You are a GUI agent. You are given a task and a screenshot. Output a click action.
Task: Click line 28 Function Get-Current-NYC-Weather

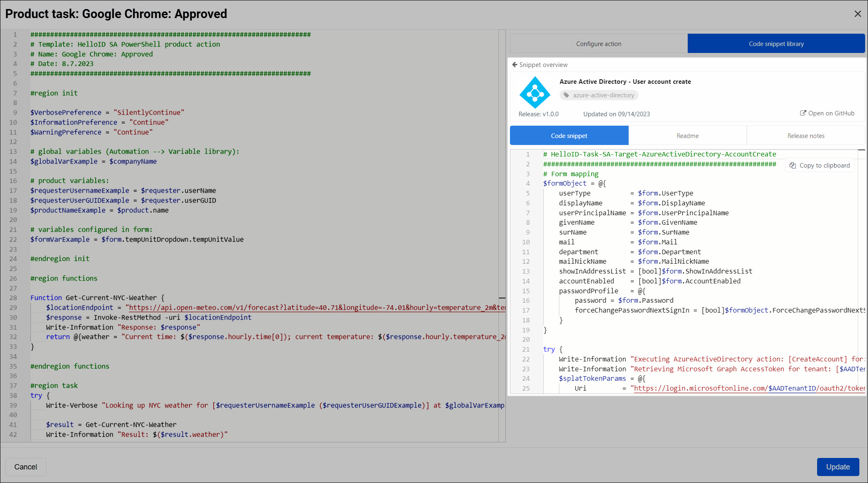(97, 298)
